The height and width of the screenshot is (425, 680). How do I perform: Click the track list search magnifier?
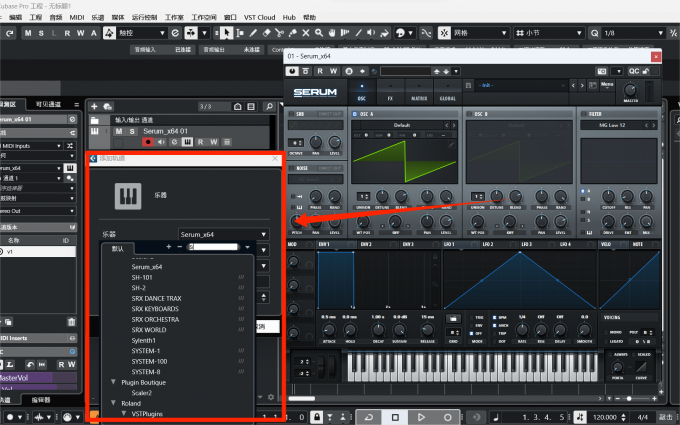click(269, 106)
